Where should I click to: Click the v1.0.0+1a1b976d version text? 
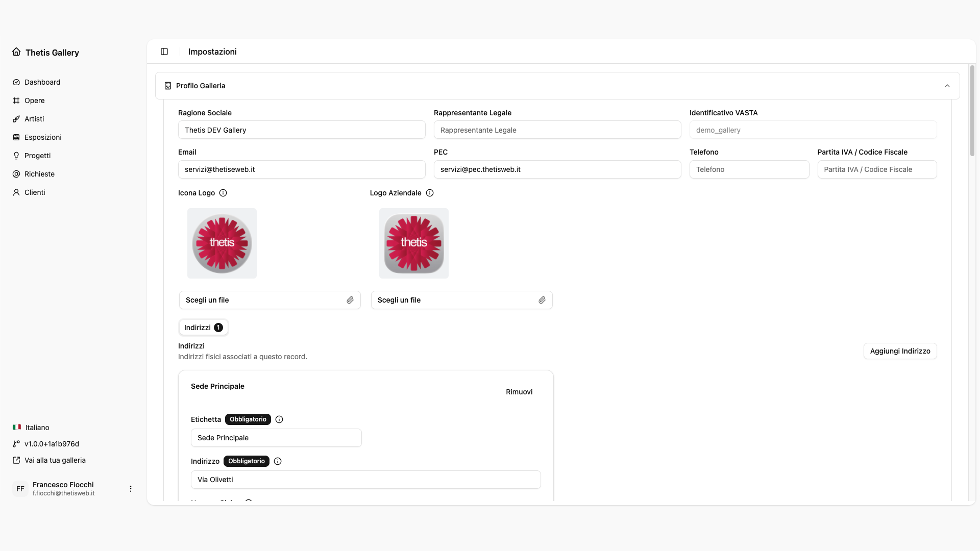[x=52, y=444]
